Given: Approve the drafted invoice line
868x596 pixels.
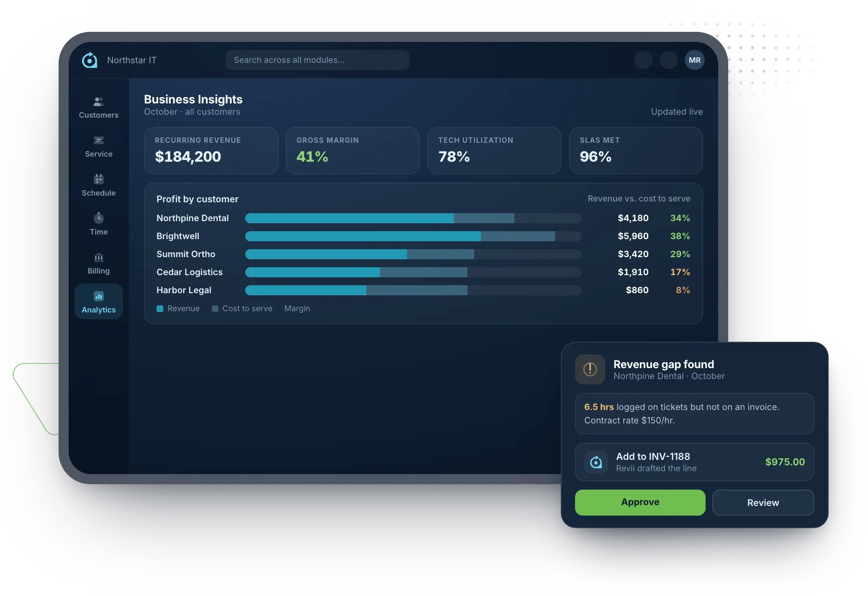Looking at the screenshot, I should pyautogui.click(x=640, y=502).
